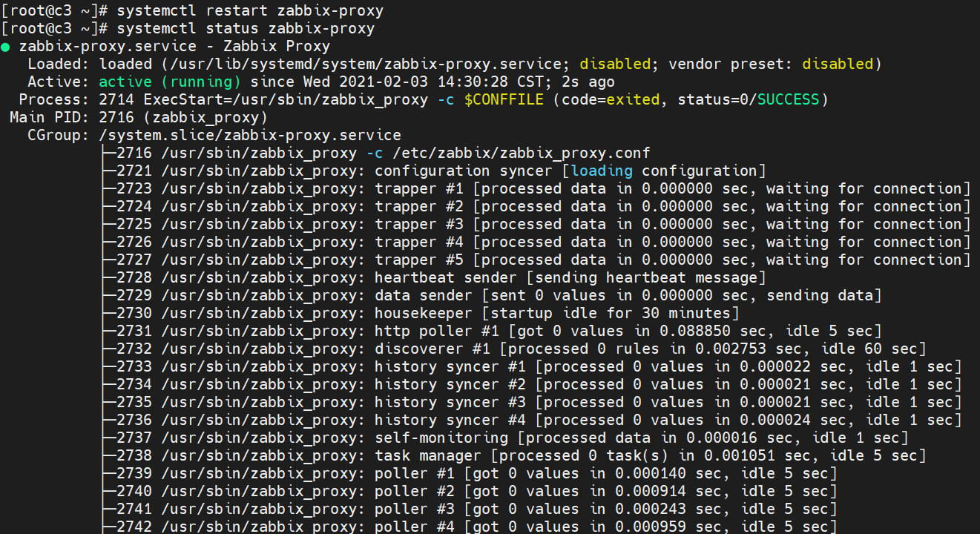
Task: Click the CGroup path /system.slice/zabbix-proxy.service
Action: (x=250, y=136)
